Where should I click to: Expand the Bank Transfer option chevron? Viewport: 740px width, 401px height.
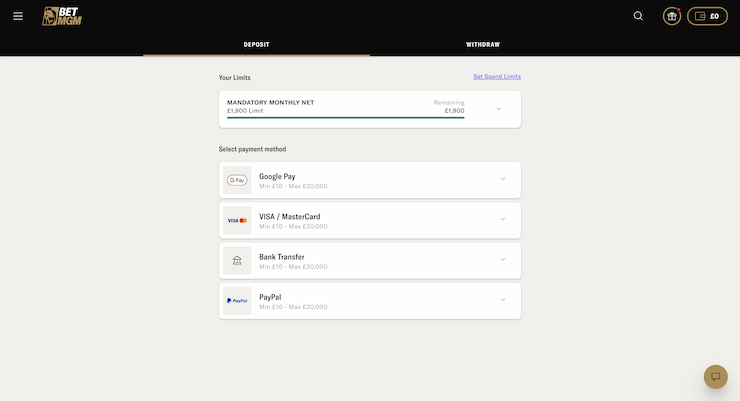(x=502, y=259)
